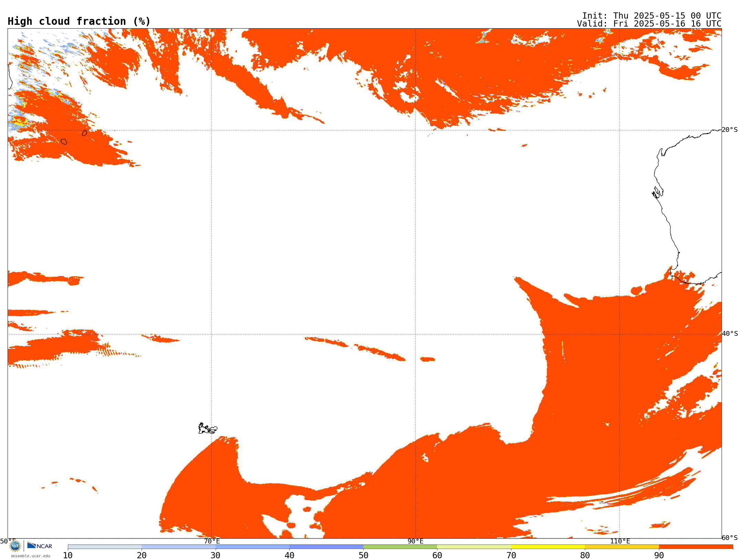
Task: Click the yellow 70-80% colorbar segment
Action: (548, 547)
